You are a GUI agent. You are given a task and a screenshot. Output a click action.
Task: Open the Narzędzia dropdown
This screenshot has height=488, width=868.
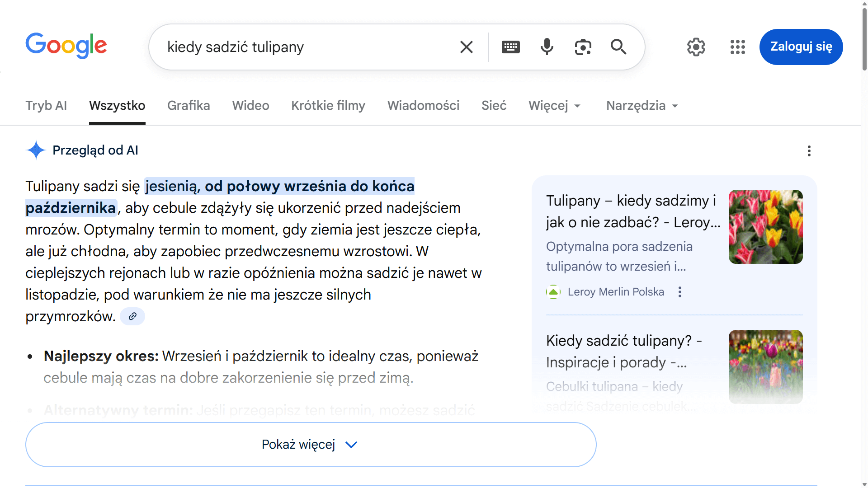(x=642, y=106)
